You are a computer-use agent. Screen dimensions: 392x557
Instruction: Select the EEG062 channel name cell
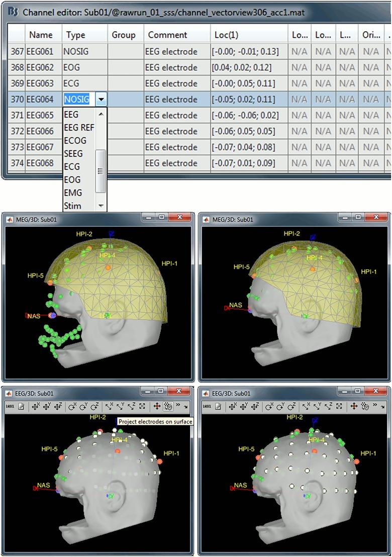40,67
